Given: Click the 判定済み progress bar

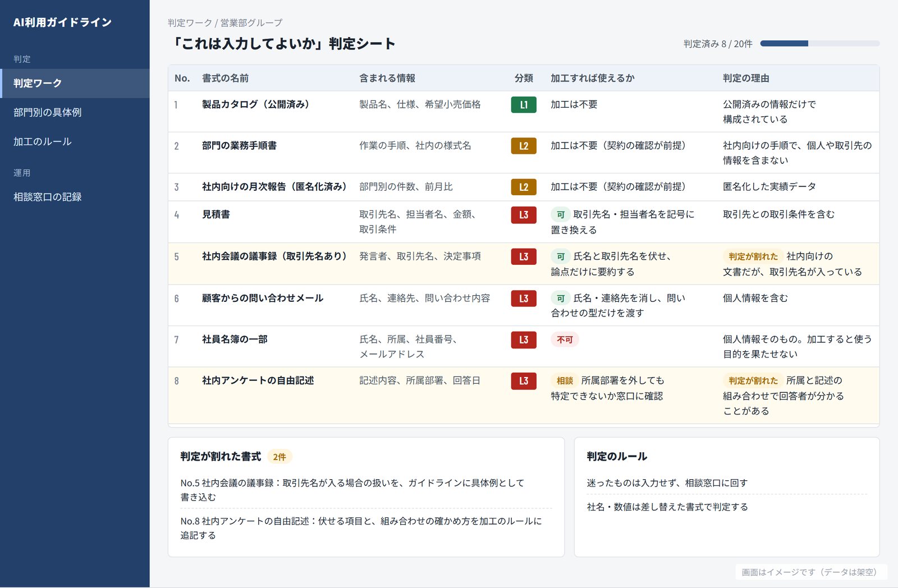Looking at the screenshot, I should click(820, 43).
